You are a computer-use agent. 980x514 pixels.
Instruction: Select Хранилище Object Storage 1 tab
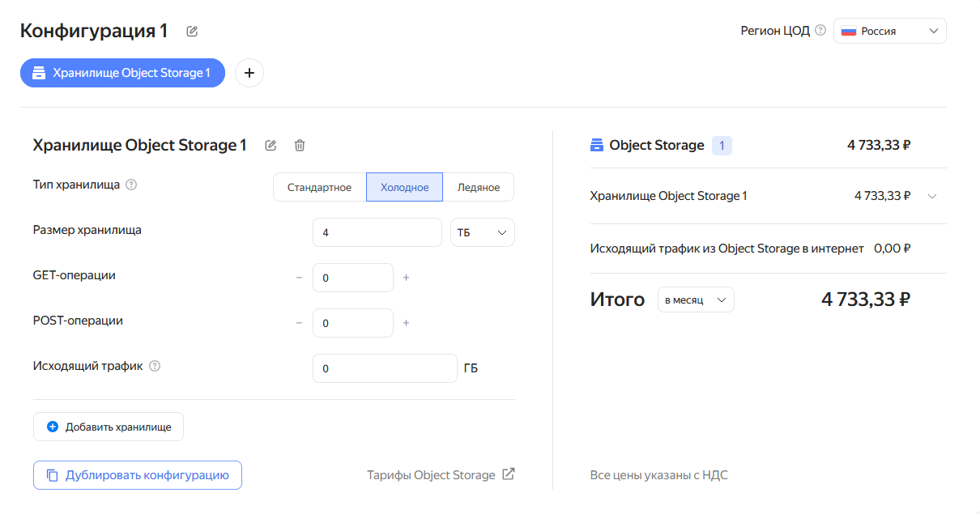click(x=122, y=73)
